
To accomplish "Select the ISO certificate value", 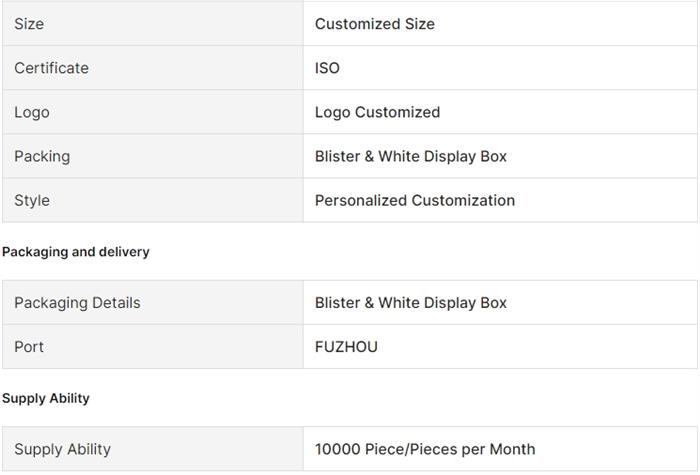I will pyautogui.click(x=327, y=68).
